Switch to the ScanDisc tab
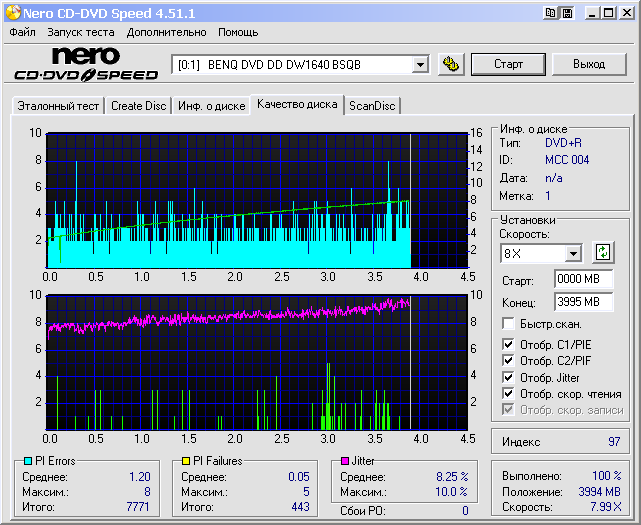641x525 pixels. [x=372, y=106]
